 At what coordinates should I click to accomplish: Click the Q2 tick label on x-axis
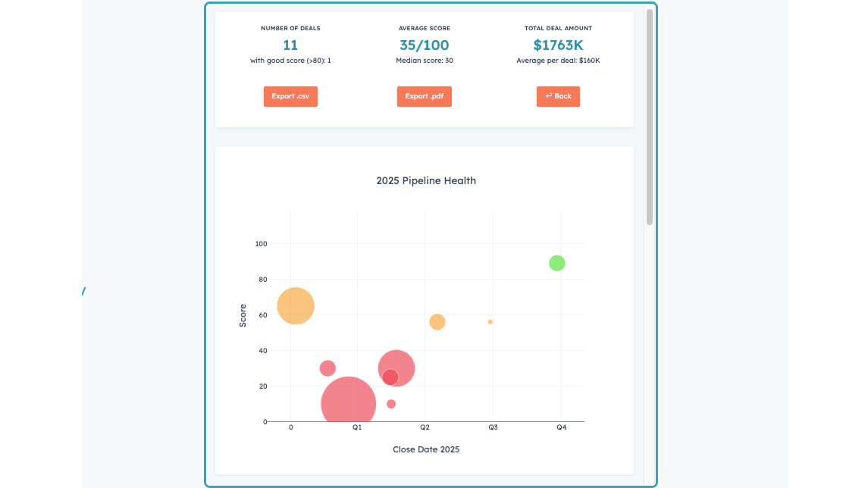[x=425, y=428]
